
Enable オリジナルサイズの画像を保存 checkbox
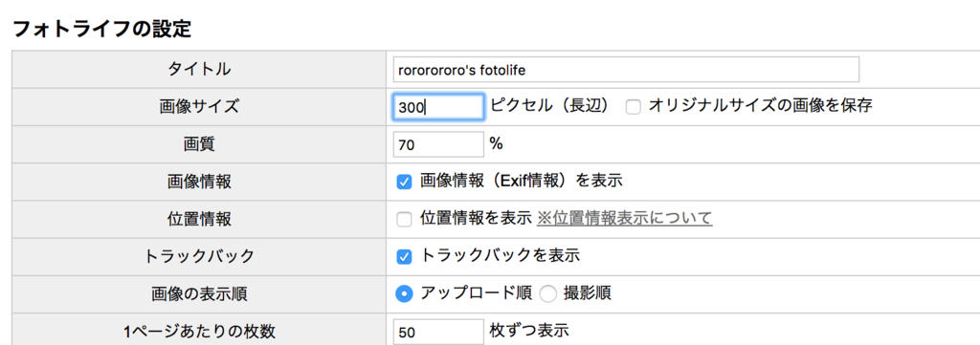click(634, 107)
